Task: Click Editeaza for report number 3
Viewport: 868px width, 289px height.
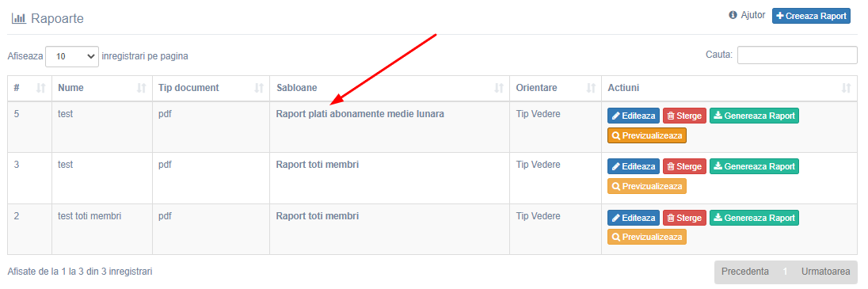Action: [634, 166]
